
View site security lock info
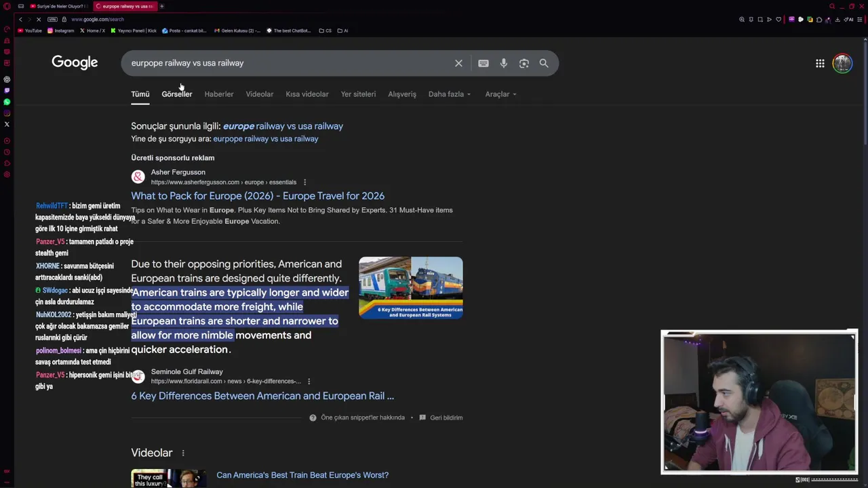64,19
